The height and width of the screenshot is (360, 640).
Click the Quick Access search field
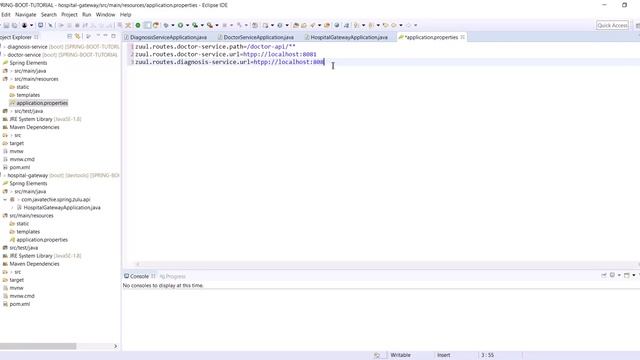click(x=612, y=25)
